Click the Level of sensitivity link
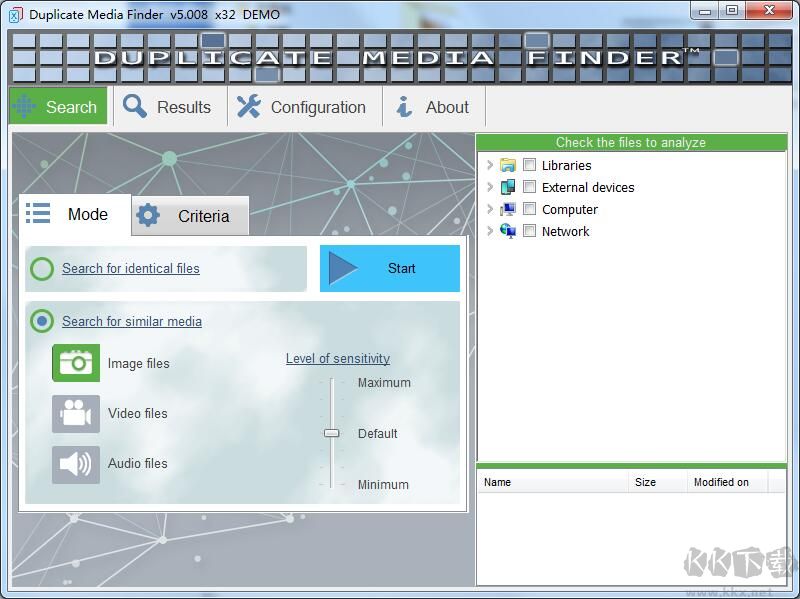The height and width of the screenshot is (599, 800). coord(338,358)
